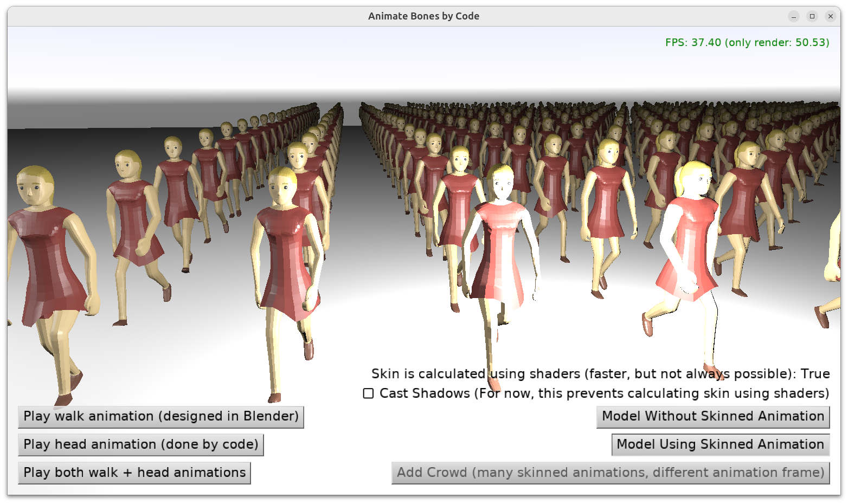This screenshot has height=504, width=848.
Task: Minimize the Animate Bones window
Action: 794,16
